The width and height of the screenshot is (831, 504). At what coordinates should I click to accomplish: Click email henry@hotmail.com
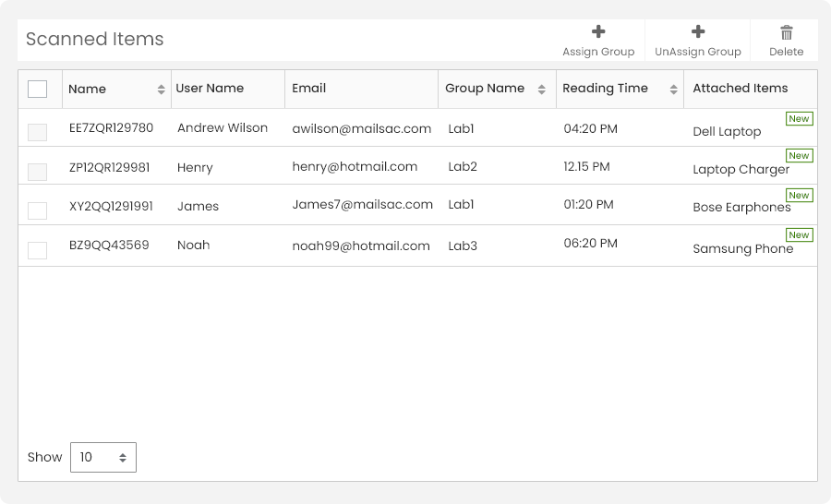[355, 167]
